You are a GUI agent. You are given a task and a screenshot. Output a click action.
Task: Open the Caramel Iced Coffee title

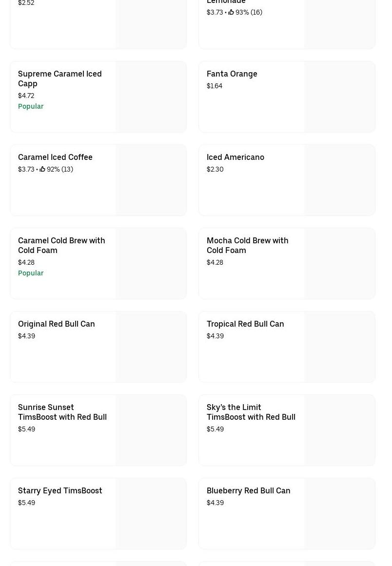point(55,157)
